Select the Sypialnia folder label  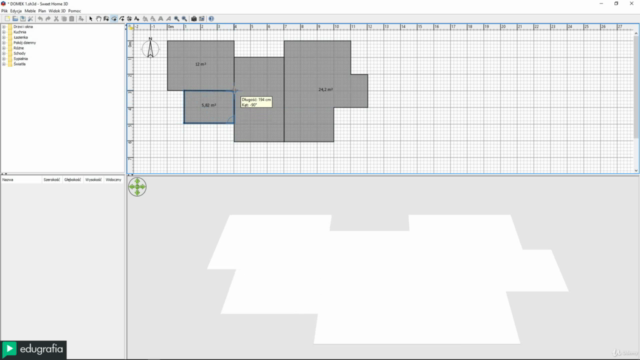[x=20, y=59]
